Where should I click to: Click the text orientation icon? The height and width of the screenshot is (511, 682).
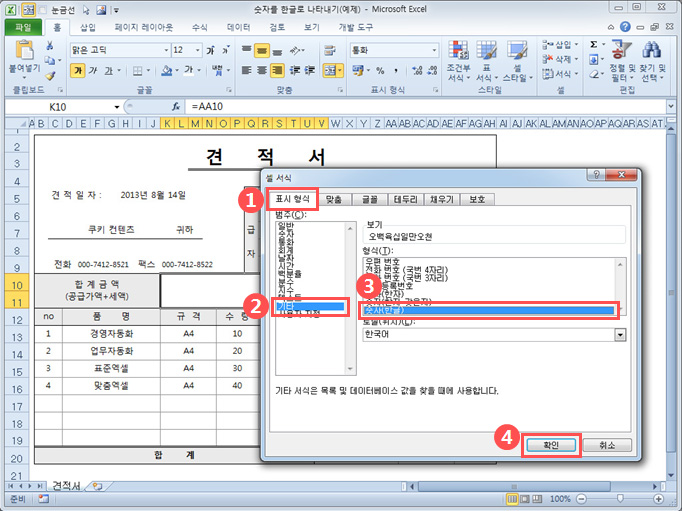tap(296, 50)
